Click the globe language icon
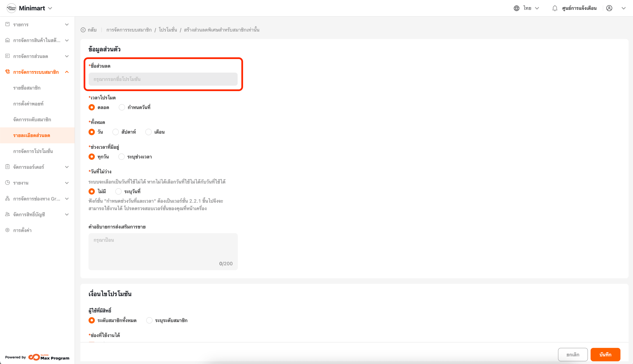 (516, 8)
